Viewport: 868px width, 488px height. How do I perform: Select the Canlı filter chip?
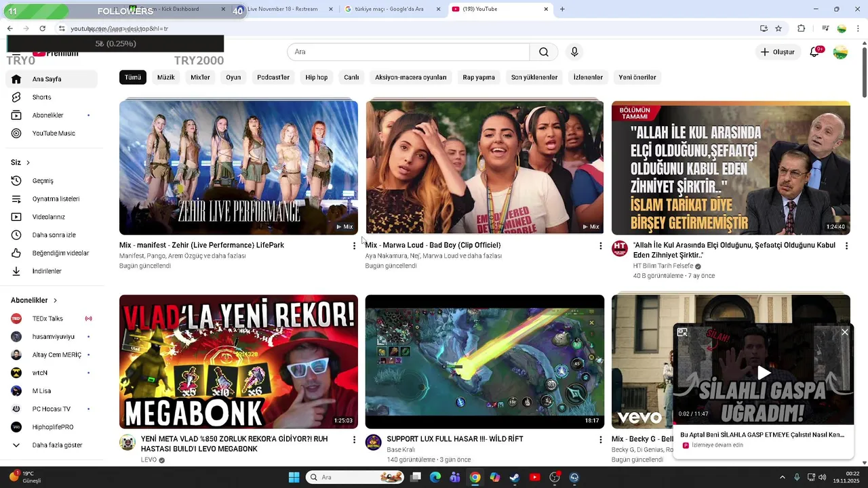(x=351, y=77)
